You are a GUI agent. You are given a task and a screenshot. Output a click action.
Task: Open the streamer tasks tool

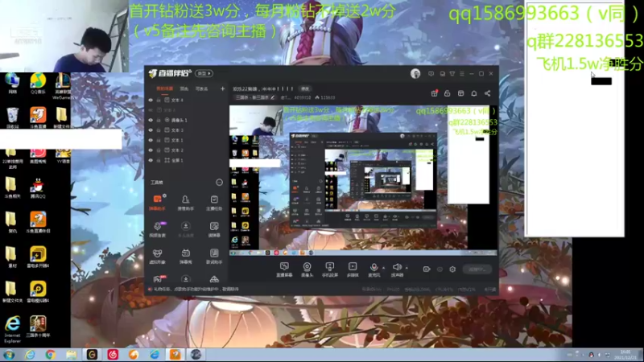click(214, 203)
